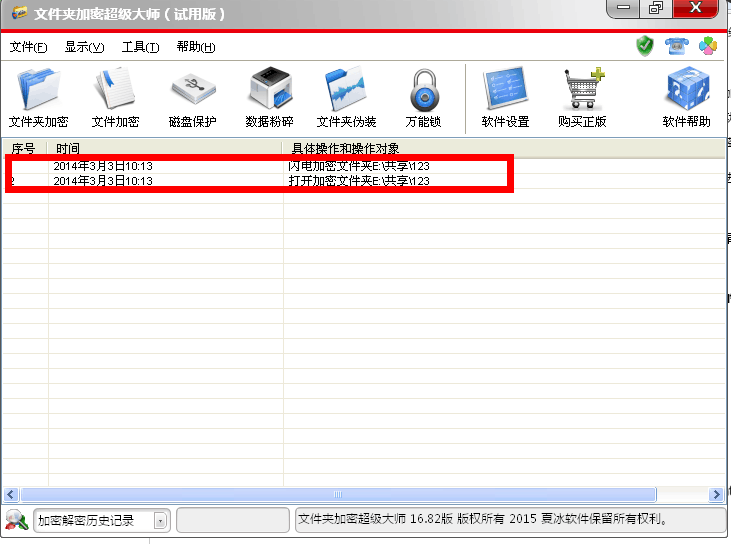
Task: Open the 显示(V) menu
Action: coord(84,47)
